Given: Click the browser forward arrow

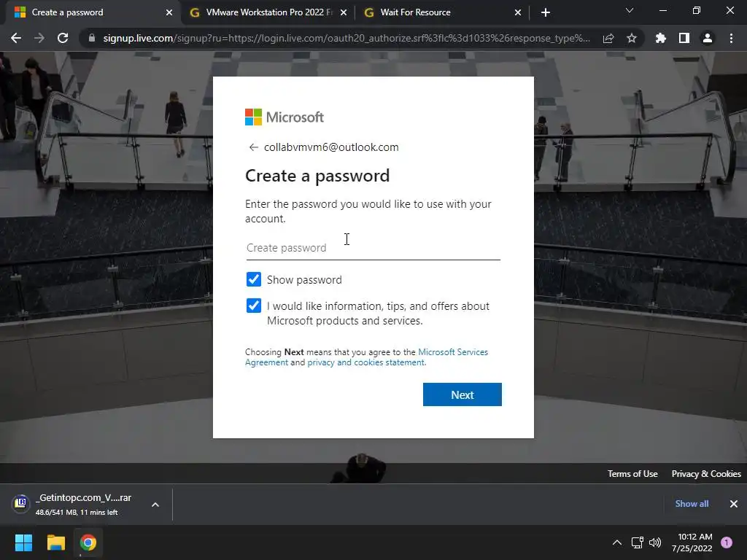Looking at the screenshot, I should tap(39, 38).
